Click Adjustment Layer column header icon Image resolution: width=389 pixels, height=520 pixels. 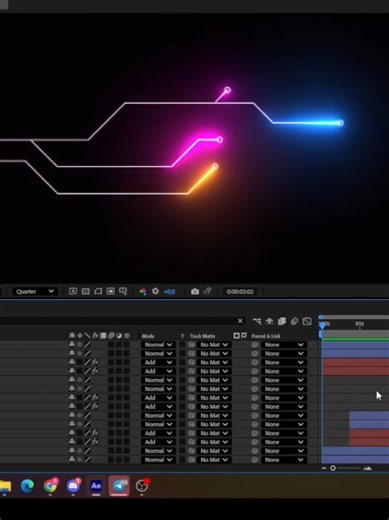(x=119, y=335)
